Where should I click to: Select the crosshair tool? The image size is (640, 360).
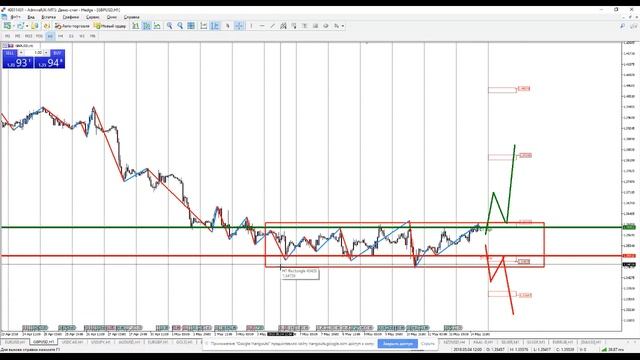[239, 26]
